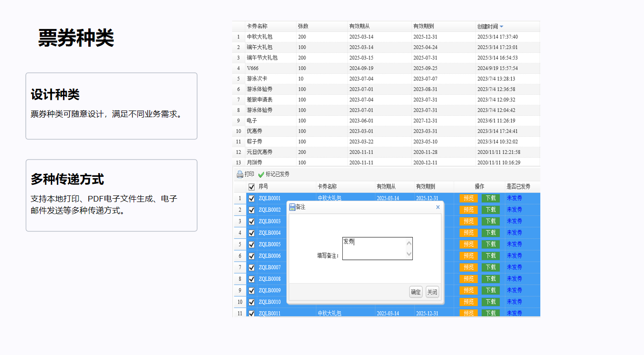Click the 序号 column header

[286, 187]
